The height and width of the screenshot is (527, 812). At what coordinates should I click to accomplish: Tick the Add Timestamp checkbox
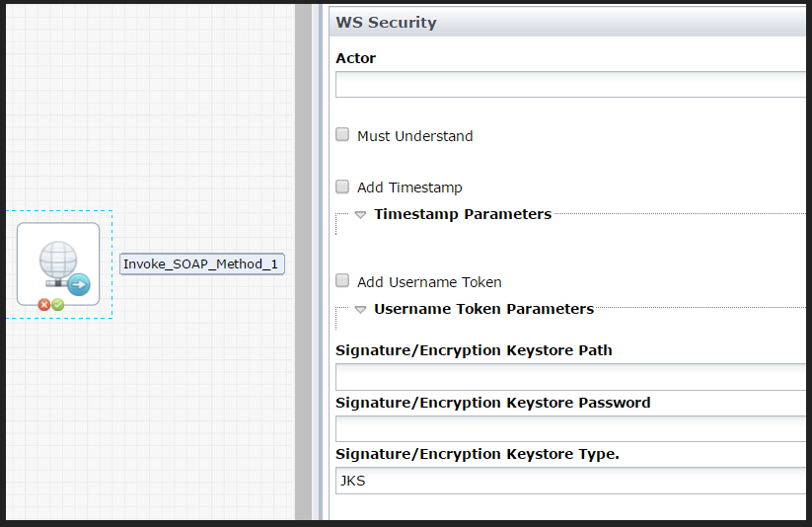click(342, 187)
